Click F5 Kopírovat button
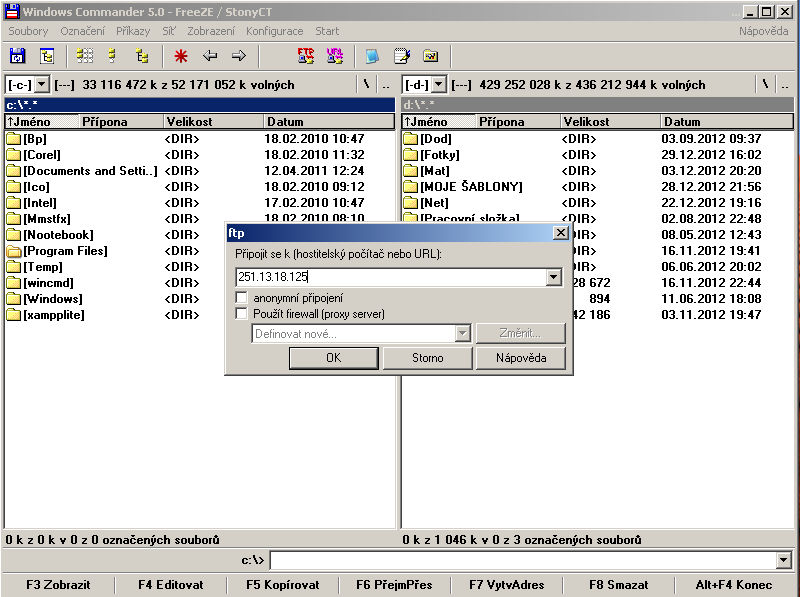 pyautogui.click(x=283, y=585)
